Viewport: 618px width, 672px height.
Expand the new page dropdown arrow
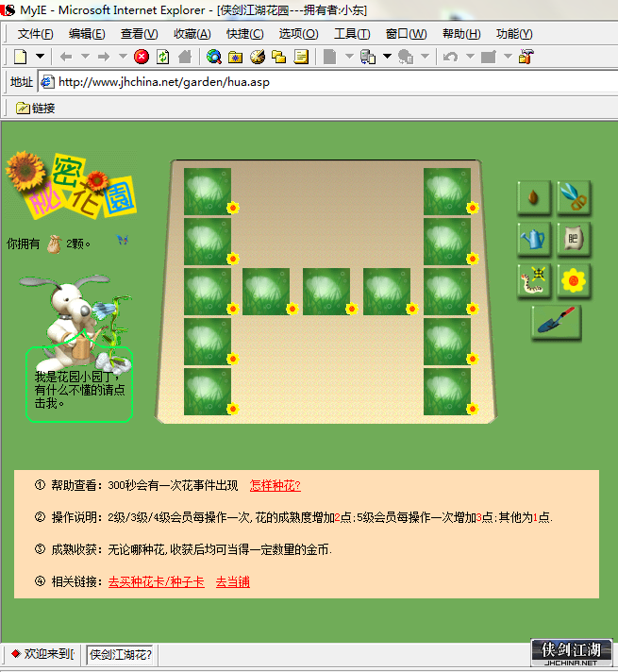pyautogui.click(x=40, y=56)
